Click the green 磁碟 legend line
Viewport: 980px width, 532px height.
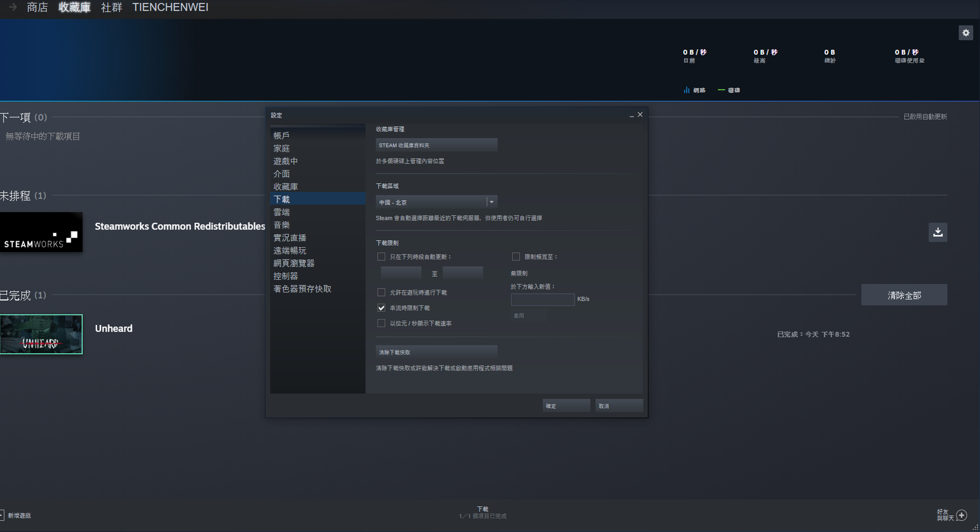click(721, 90)
